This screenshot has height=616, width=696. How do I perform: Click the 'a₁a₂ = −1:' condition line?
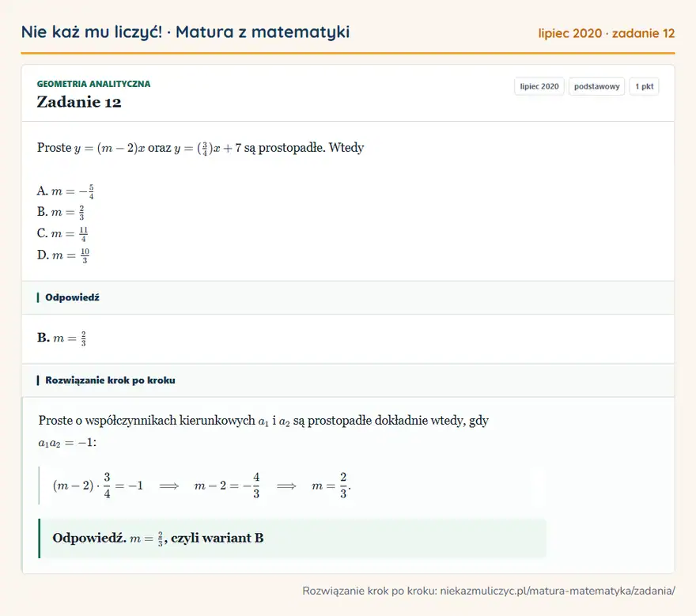(x=67, y=443)
